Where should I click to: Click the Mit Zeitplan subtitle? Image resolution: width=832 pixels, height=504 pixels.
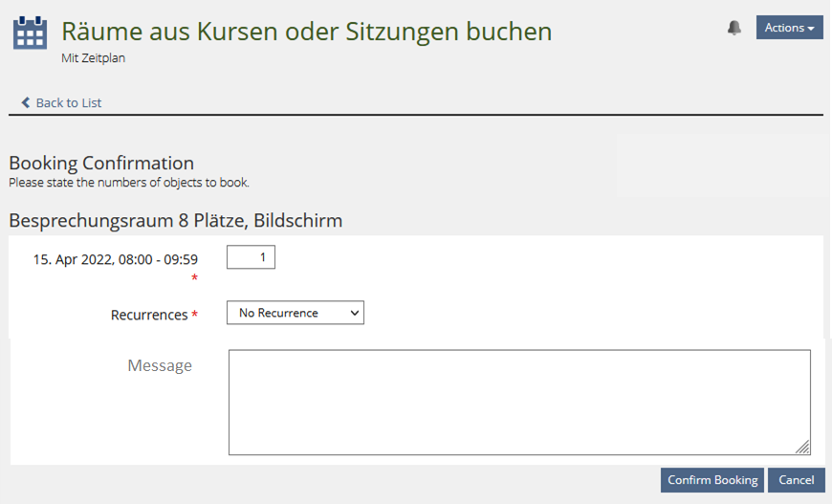click(x=94, y=58)
